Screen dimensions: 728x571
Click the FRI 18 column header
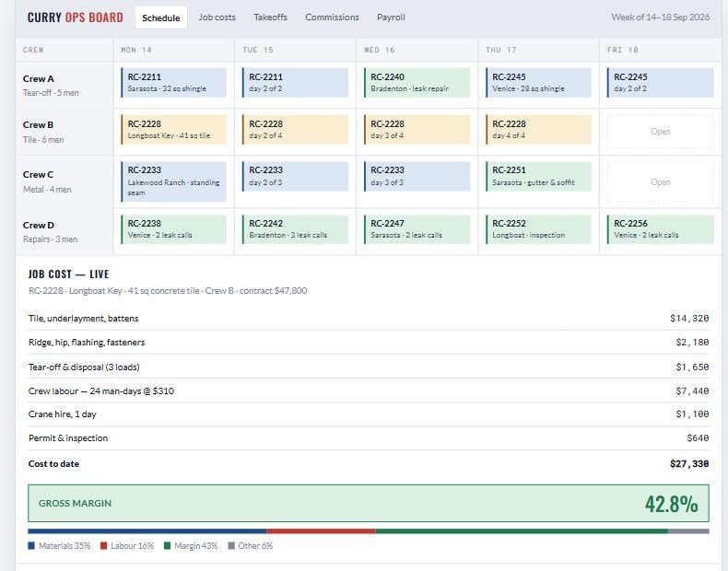pos(660,50)
